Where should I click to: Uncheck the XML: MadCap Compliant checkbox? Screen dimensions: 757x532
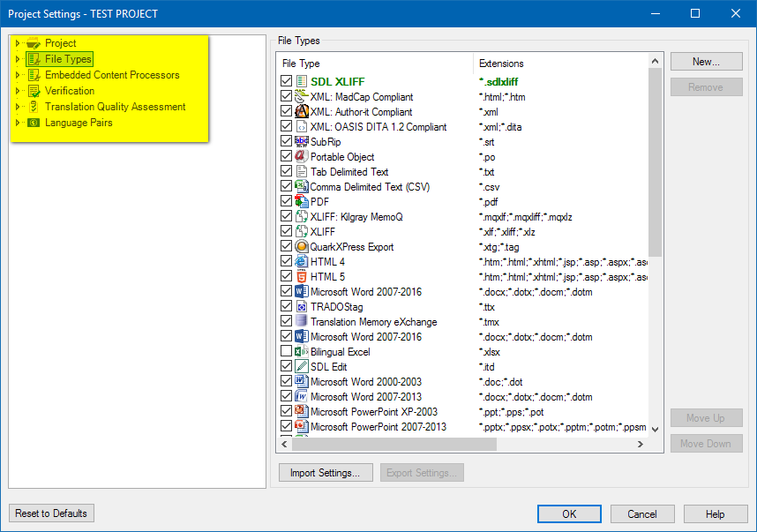[286, 96]
